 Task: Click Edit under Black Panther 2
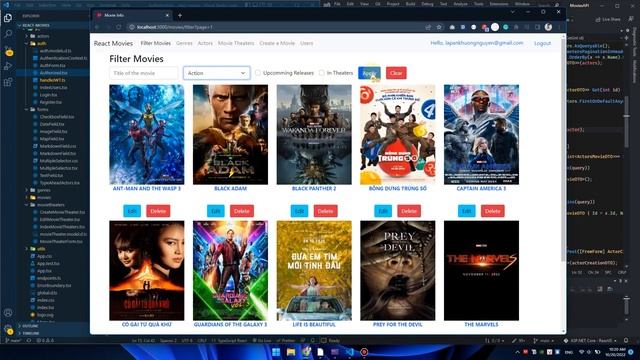tap(299, 211)
